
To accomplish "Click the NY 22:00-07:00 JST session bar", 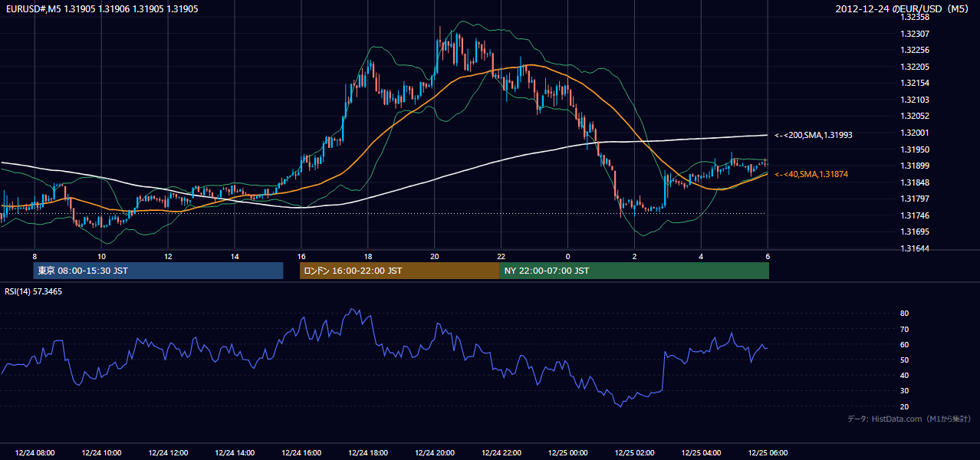I will coord(634,271).
